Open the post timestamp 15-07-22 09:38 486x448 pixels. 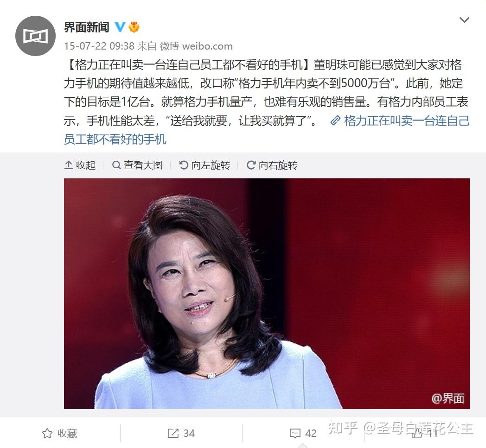(x=99, y=46)
